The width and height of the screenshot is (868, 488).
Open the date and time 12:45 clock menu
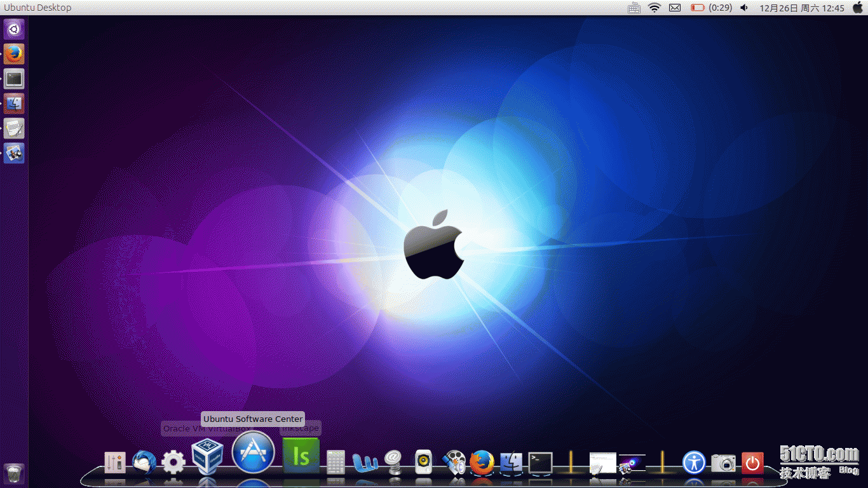[x=802, y=8]
